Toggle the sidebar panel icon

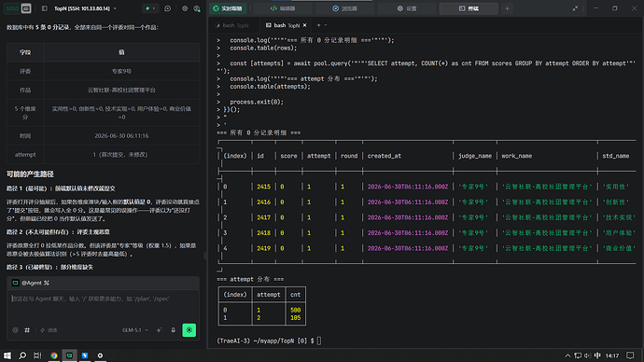45,8
